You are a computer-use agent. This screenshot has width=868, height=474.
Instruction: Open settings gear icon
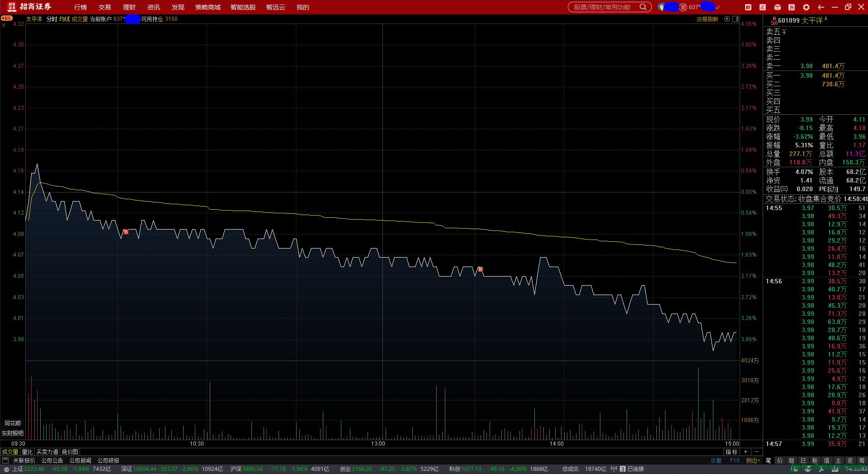[x=806, y=7]
